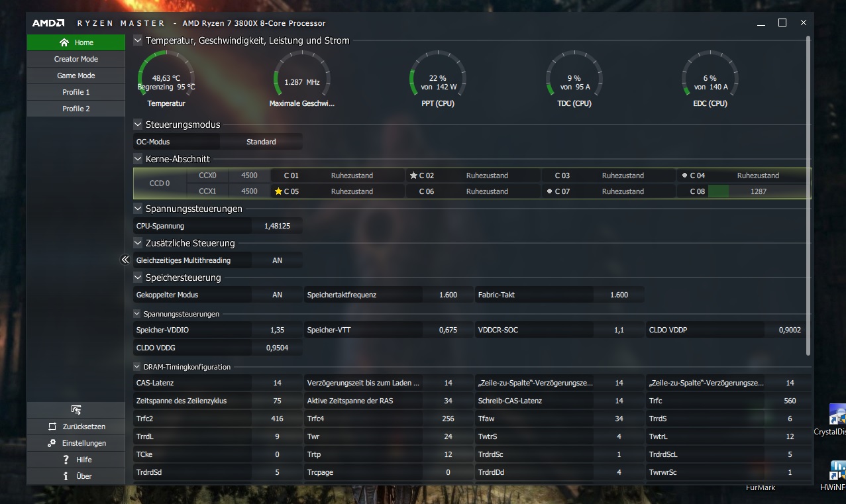Collapse the Speichersteuerung section
This screenshot has width=846, height=504.
click(x=138, y=277)
